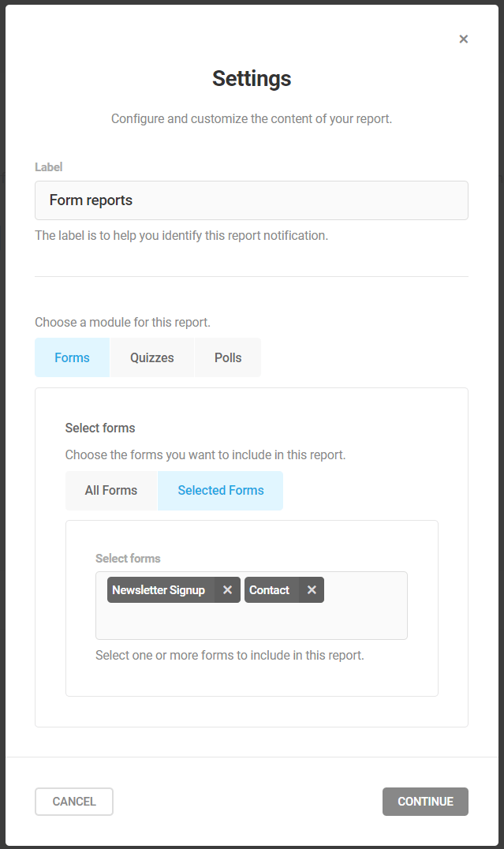Click 'The label is to help you identify' hint
Image resolution: width=504 pixels, height=849 pixels.
click(x=181, y=236)
